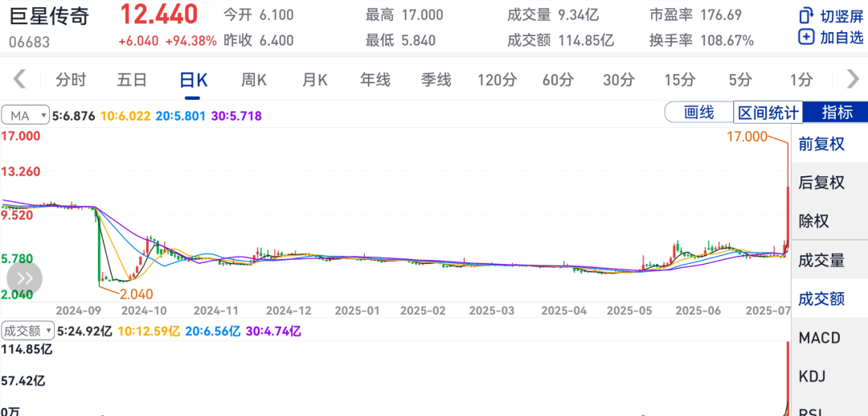The height and width of the screenshot is (416, 868).
Task: Click the 2025-01 date axis label
Action: tap(356, 311)
